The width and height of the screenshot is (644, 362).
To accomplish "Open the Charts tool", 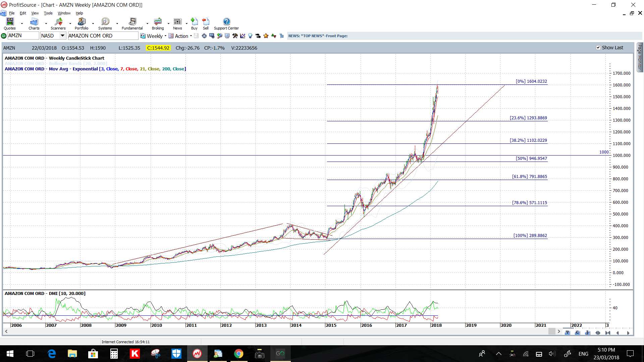I will click(x=34, y=24).
